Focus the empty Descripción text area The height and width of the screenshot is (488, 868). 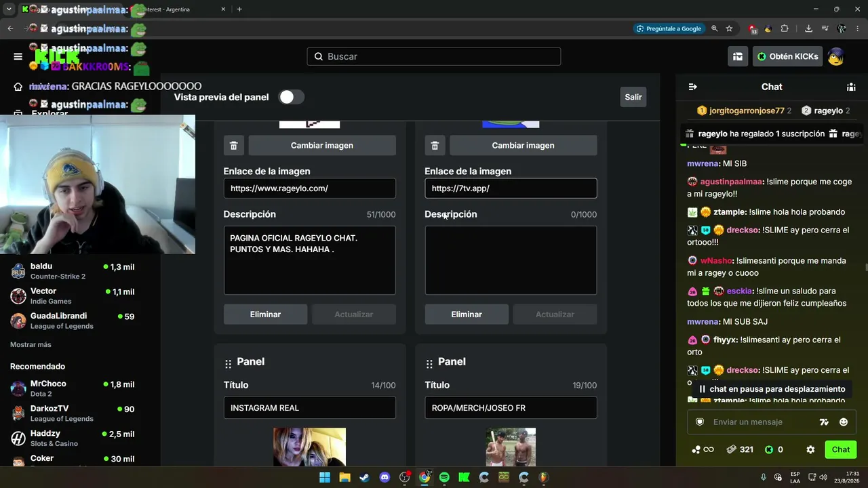(511, 260)
